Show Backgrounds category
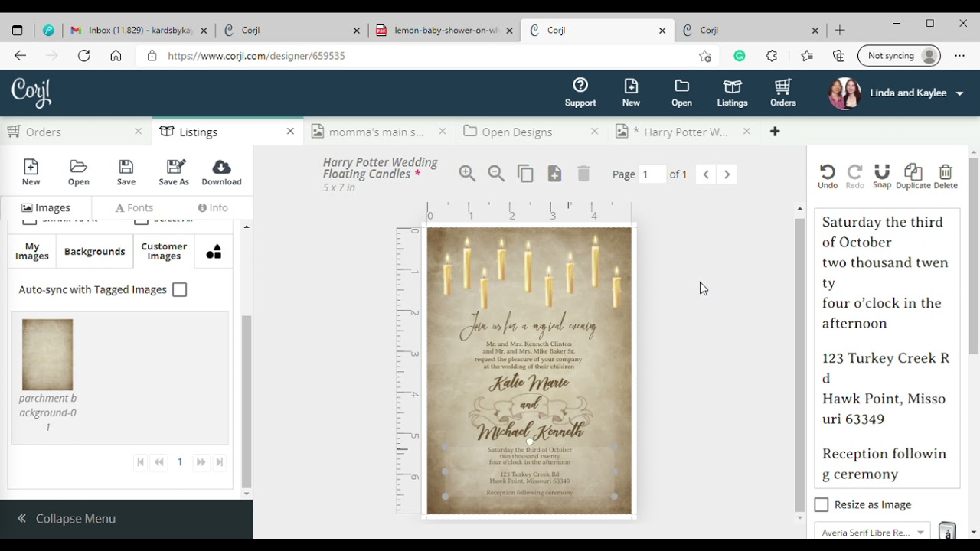 pyautogui.click(x=94, y=251)
